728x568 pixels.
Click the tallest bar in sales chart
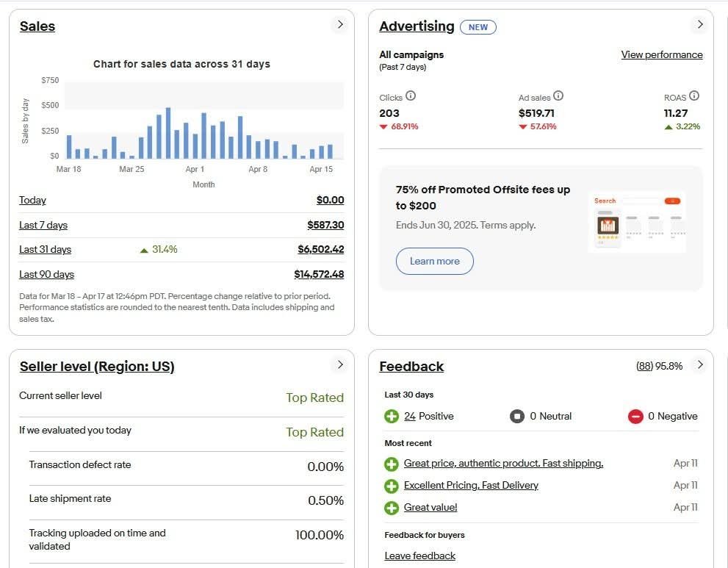[x=168, y=133]
